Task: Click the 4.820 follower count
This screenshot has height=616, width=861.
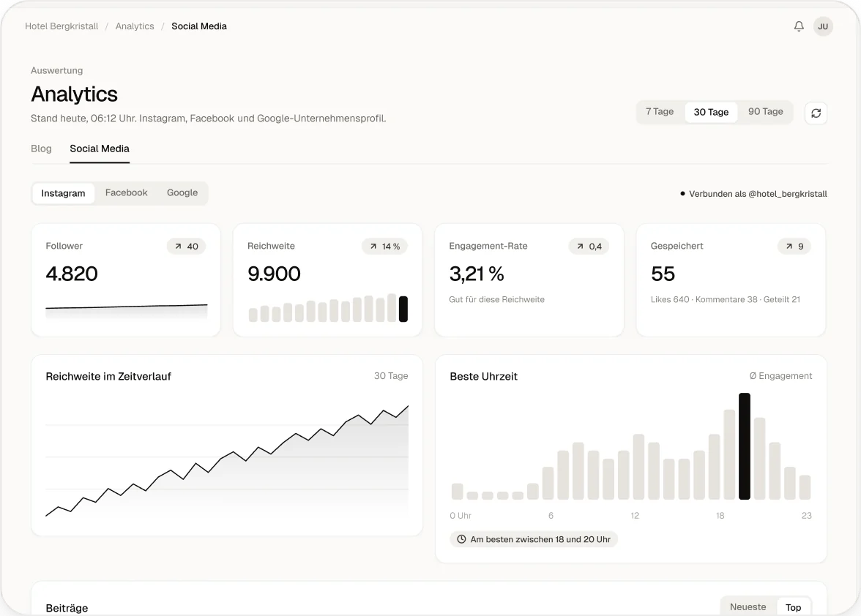Action: (x=72, y=274)
